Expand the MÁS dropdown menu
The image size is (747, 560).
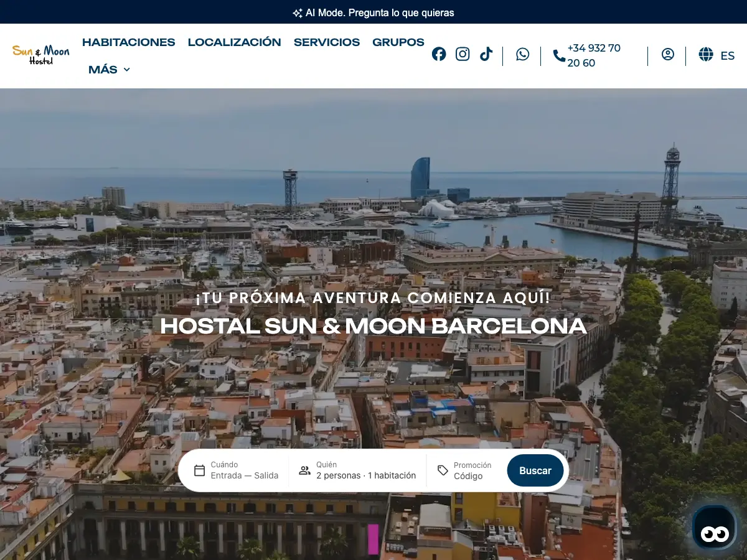click(x=110, y=70)
